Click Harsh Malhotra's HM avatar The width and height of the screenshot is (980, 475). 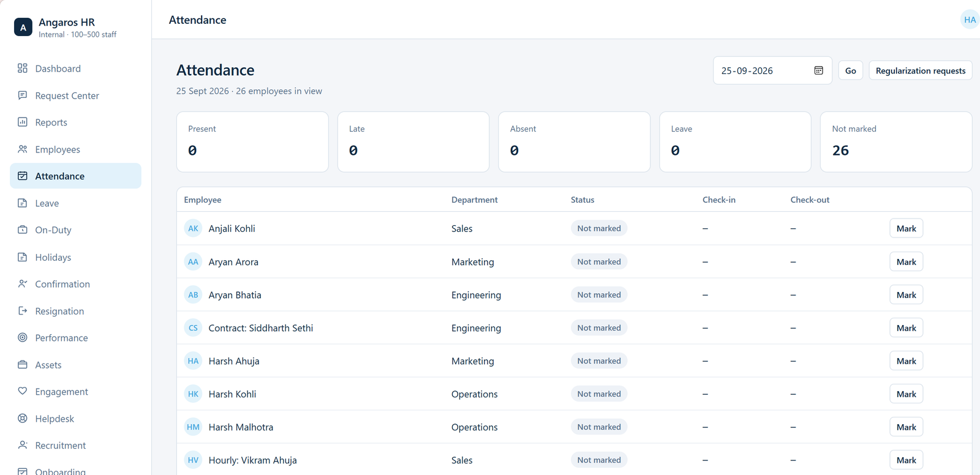point(193,427)
